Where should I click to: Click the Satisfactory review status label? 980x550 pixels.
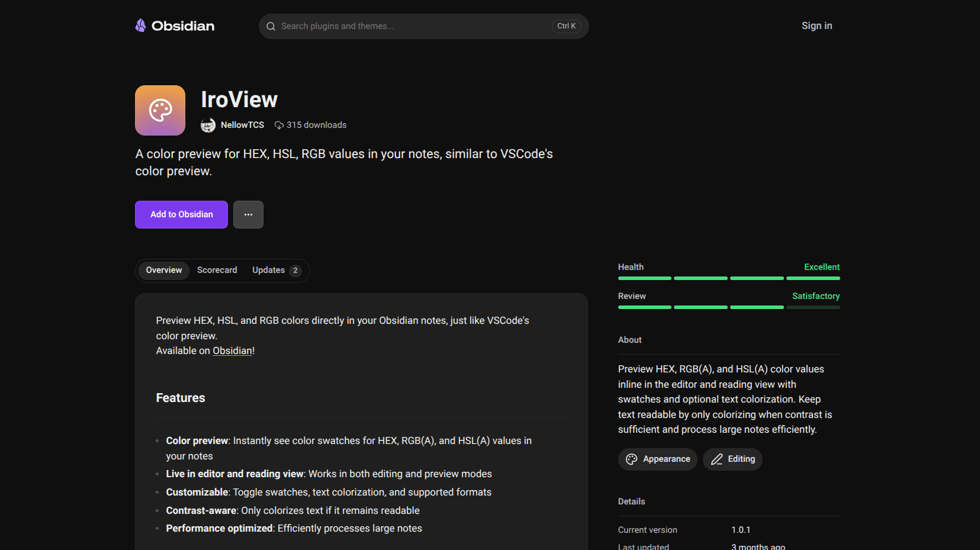816,296
